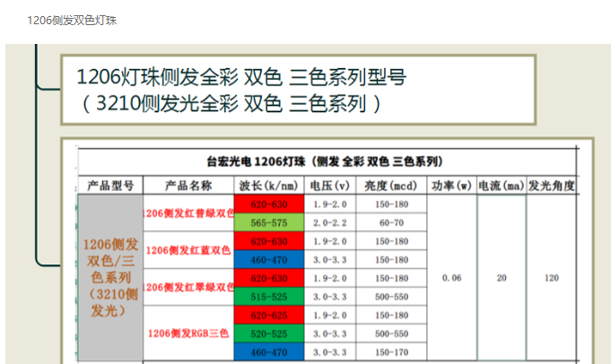Click red wavelength cell 620-625

[269, 315]
